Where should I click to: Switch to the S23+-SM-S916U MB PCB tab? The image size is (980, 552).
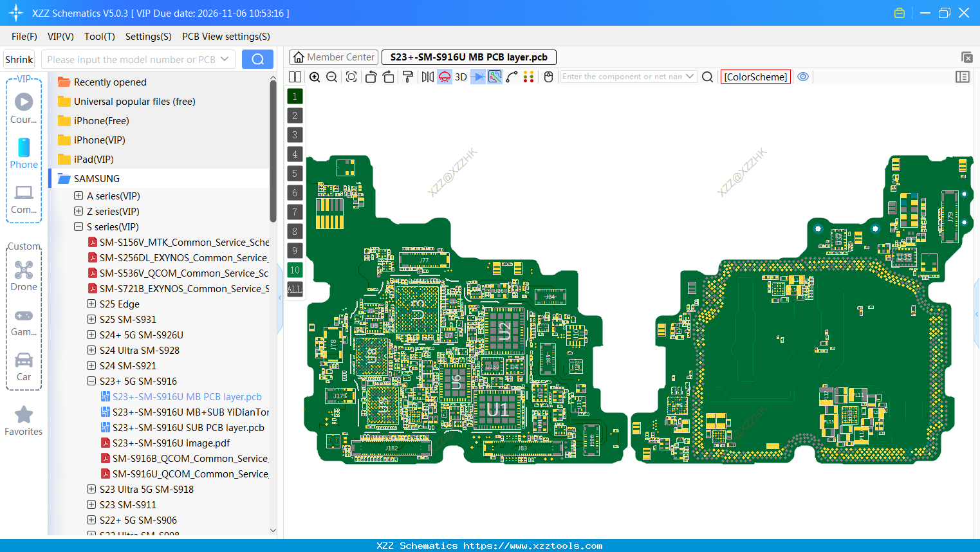pos(468,57)
